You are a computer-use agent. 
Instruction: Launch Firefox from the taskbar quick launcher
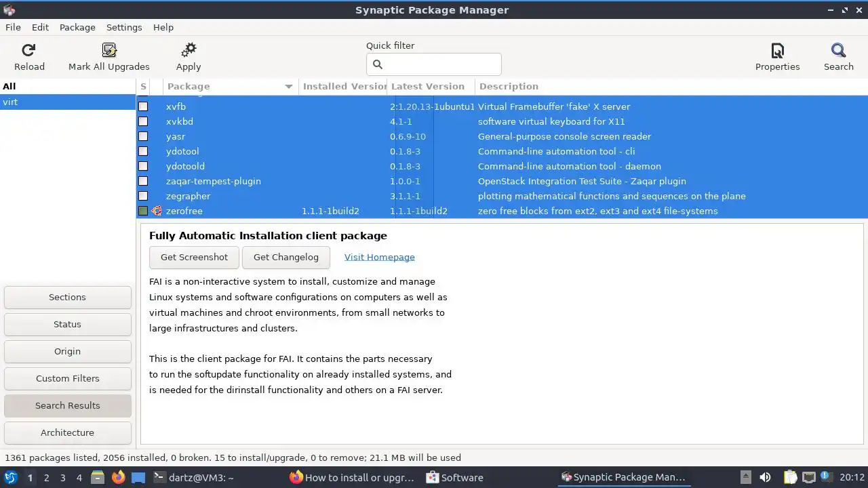pyautogui.click(x=118, y=477)
